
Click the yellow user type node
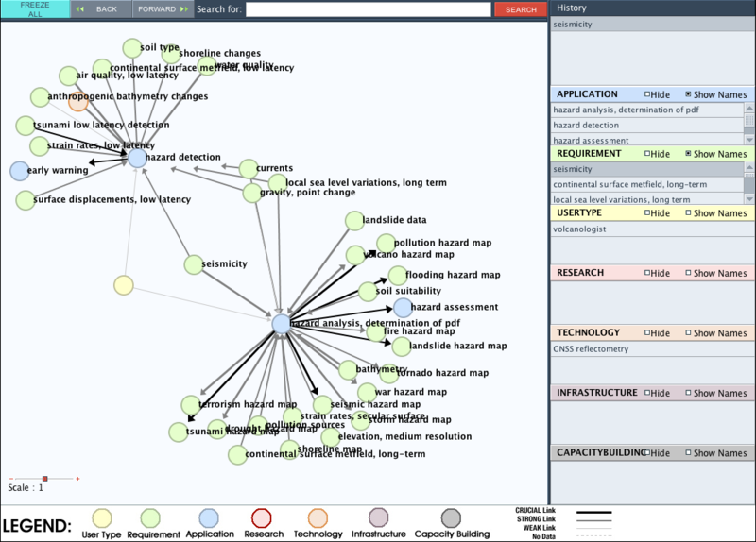click(x=123, y=285)
